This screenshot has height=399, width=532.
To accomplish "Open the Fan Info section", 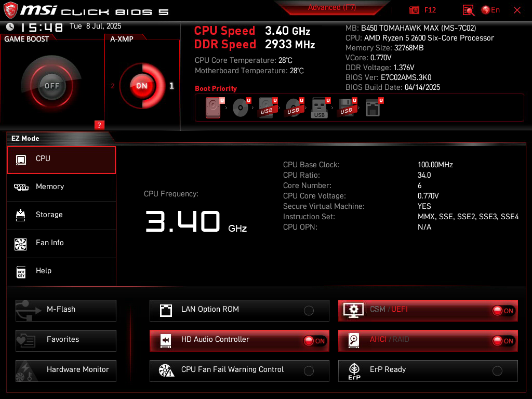I will [61, 244].
